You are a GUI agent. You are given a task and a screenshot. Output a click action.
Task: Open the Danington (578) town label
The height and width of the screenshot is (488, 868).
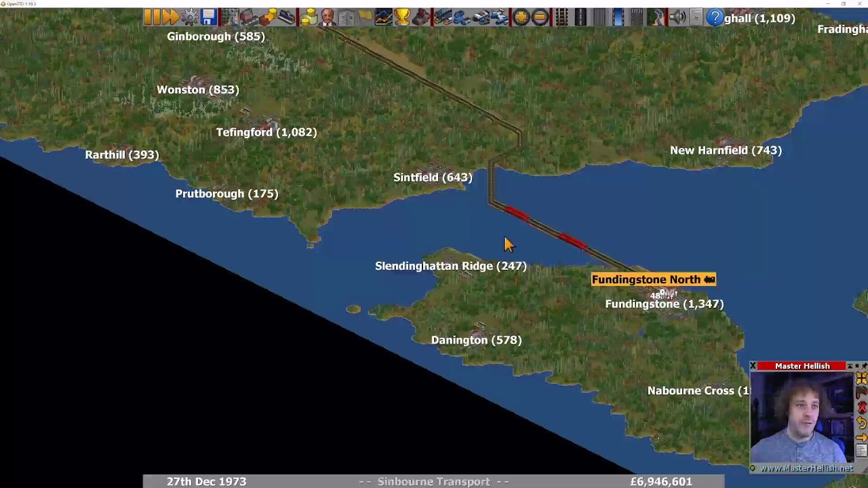pyautogui.click(x=476, y=340)
